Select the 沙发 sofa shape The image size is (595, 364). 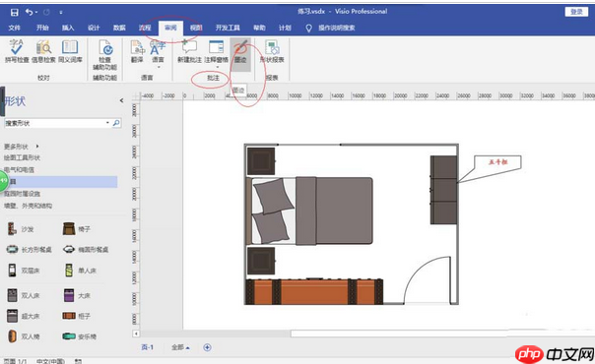coord(21,229)
